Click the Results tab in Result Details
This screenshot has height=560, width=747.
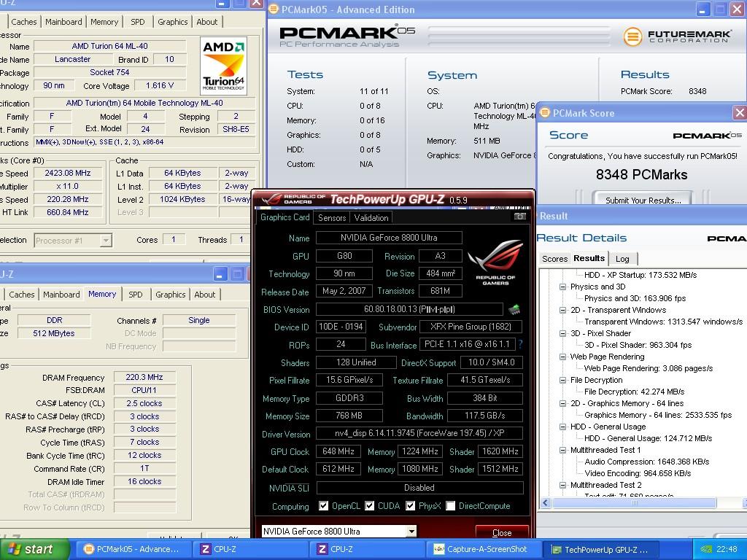[589, 258]
